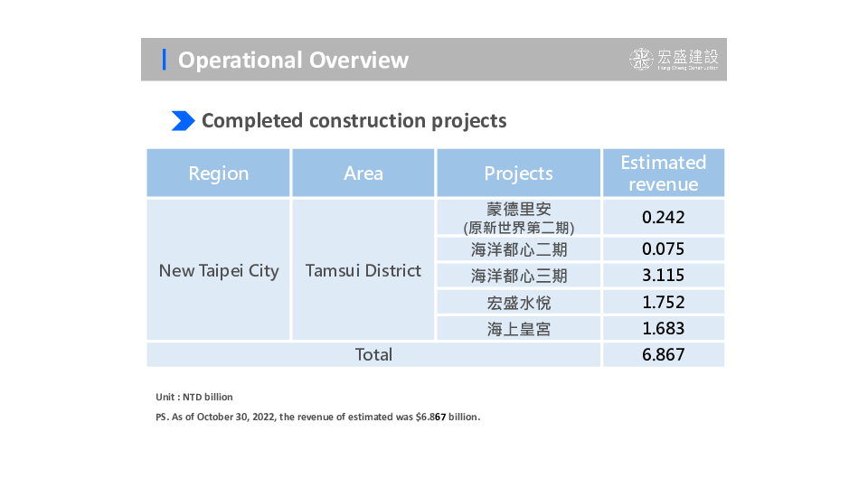Click the Unit: NTD billion note
The image size is (868, 488).
[x=194, y=397]
